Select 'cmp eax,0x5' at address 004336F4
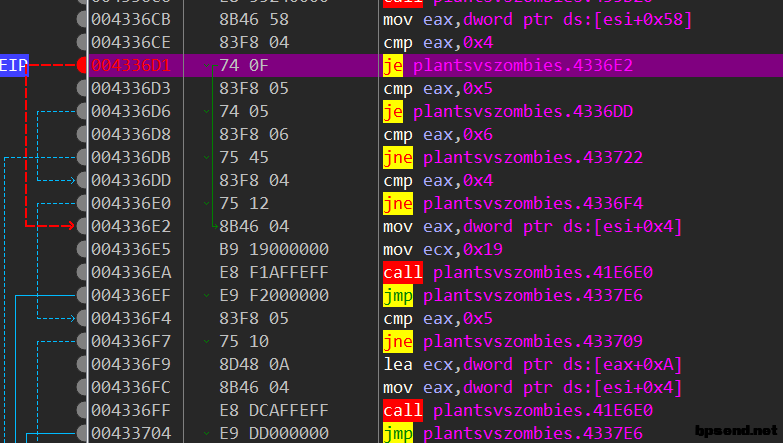 pyautogui.click(x=438, y=318)
